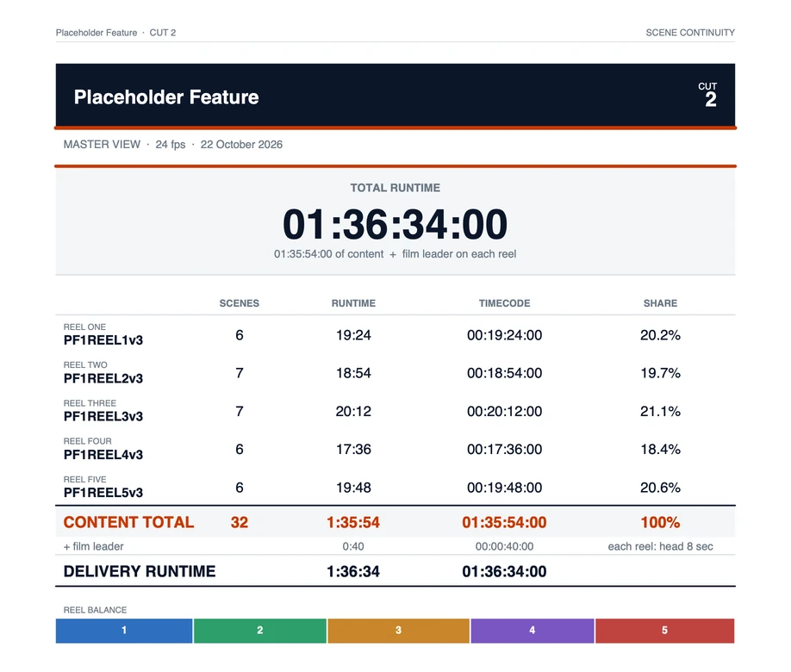Click the orange reel balance segment 3

pyautogui.click(x=399, y=631)
